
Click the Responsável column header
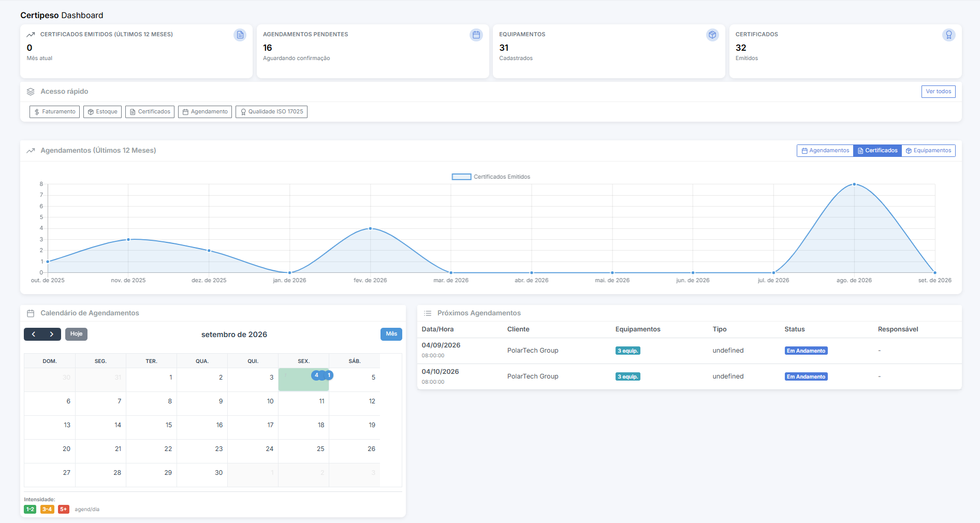(898, 329)
